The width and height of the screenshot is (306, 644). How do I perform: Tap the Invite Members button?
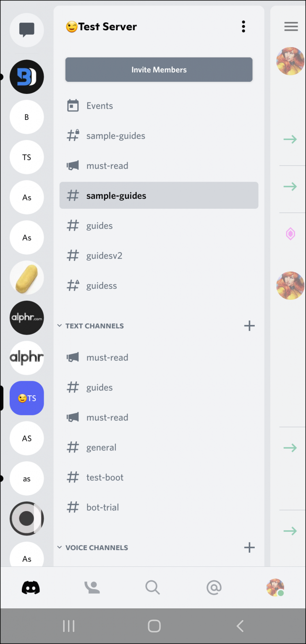[x=159, y=70]
